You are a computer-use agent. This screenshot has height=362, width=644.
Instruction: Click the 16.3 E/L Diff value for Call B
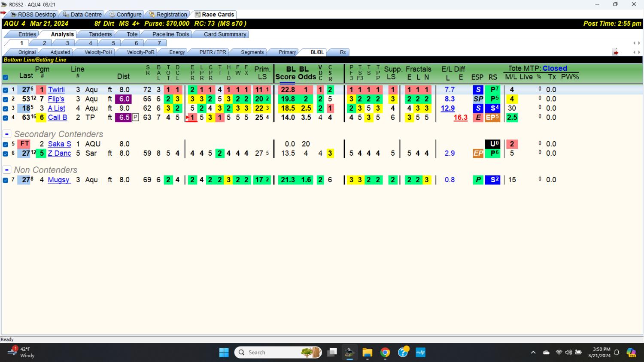460,118
